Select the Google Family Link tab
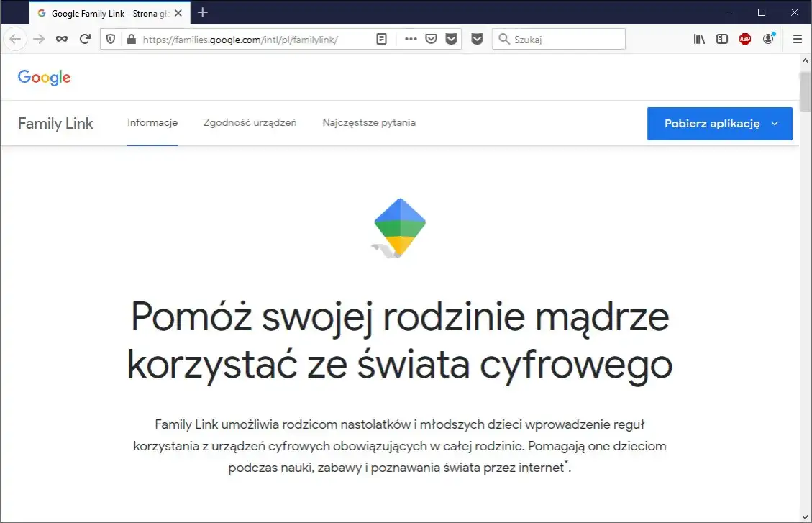 [108, 12]
